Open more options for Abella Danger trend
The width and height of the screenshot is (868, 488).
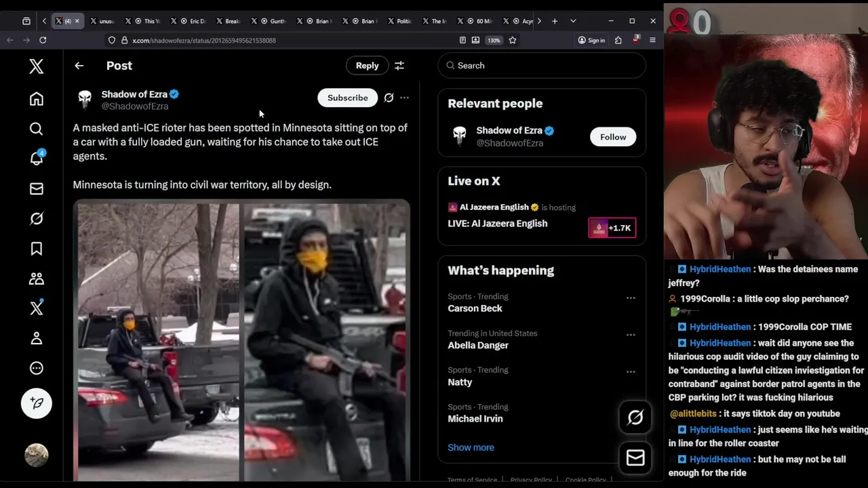click(x=631, y=335)
